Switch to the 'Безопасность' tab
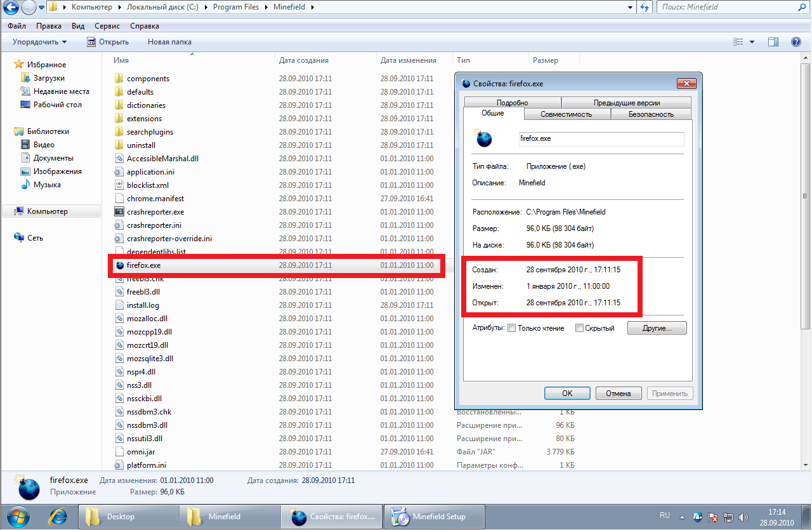The height and width of the screenshot is (530, 812). [651, 114]
